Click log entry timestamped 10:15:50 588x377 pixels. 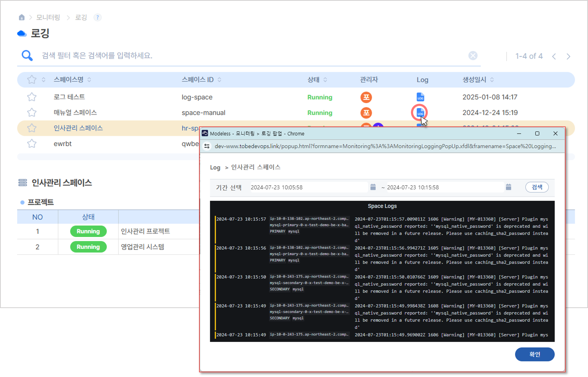click(x=382, y=288)
